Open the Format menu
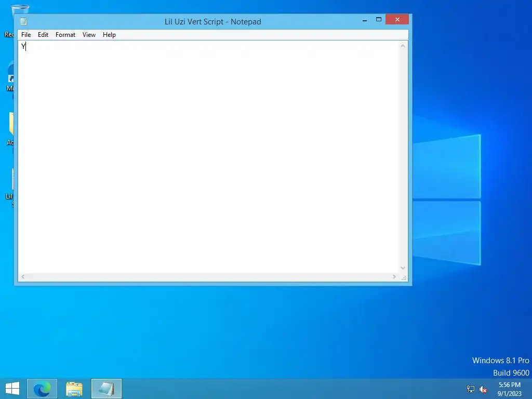Image resolution: width=532 pixels, height=399 pixels. tap(65, 35)
